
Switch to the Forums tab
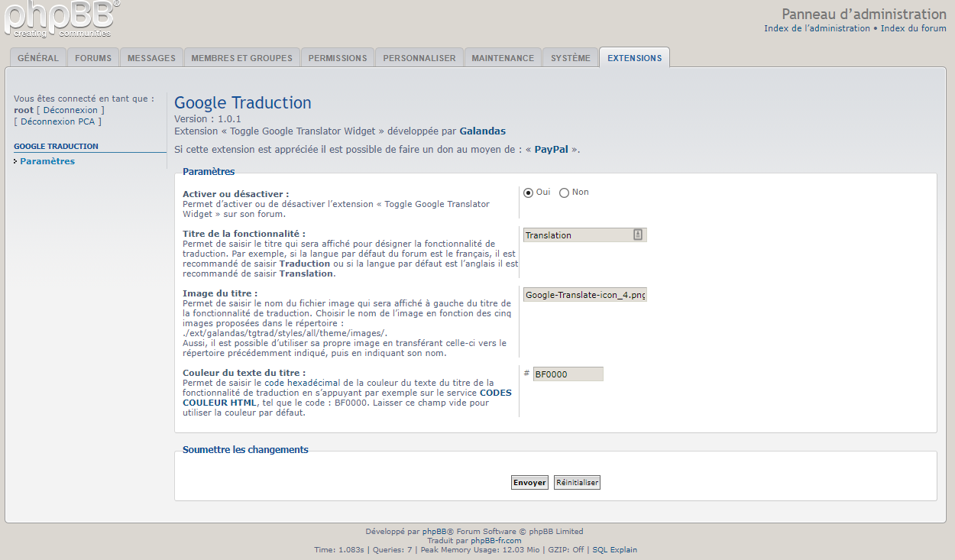pos(93,58)
